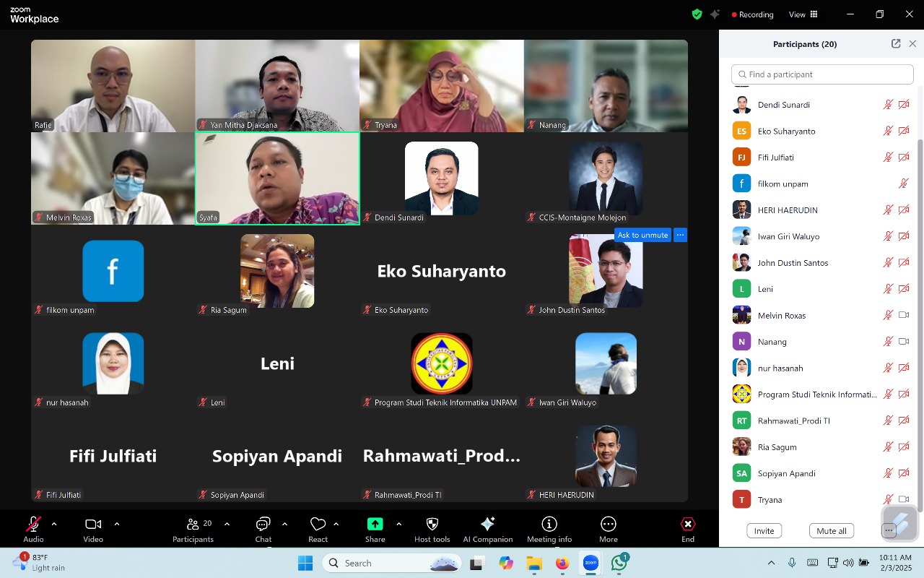
Task: Expand the Participants options arrow
Action: point(227,524)
